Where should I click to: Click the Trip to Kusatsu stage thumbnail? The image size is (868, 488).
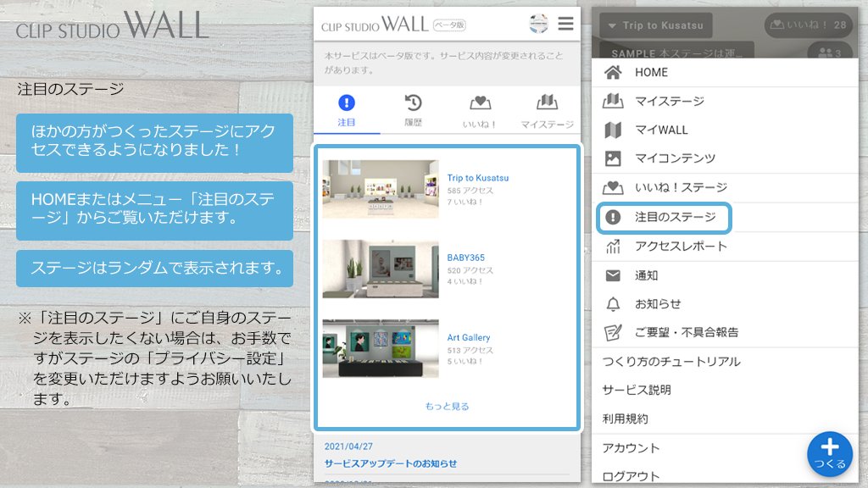381,189
